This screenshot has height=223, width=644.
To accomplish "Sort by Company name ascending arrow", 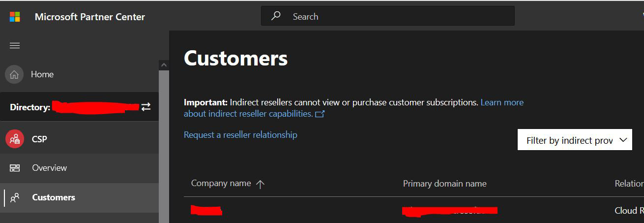I will pyautogui.click(x=261, y=184).
